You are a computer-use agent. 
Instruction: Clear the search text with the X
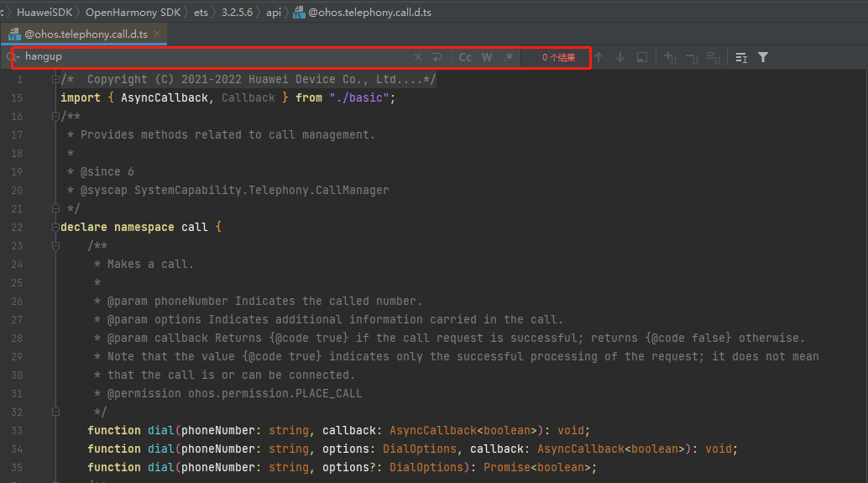coord(418,58)
